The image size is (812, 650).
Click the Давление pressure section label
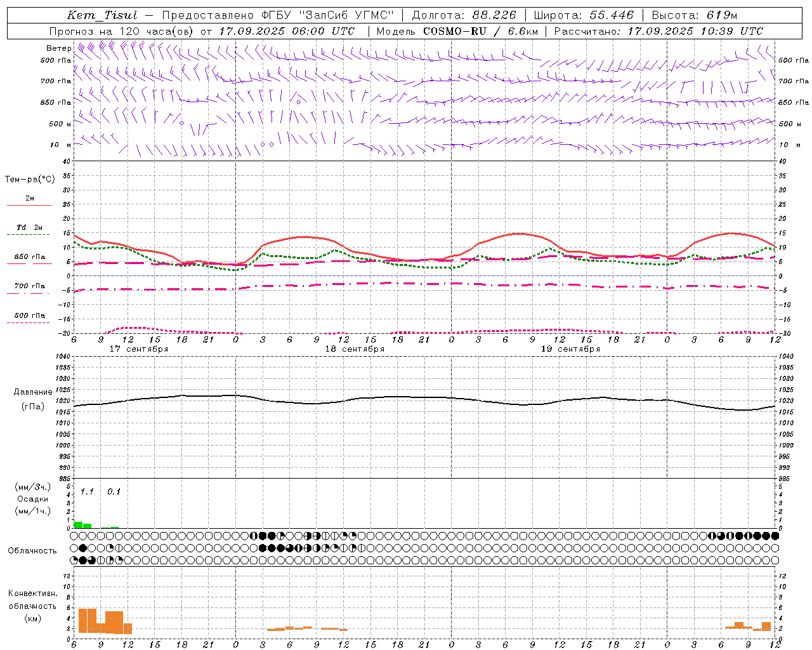(33, 392)
